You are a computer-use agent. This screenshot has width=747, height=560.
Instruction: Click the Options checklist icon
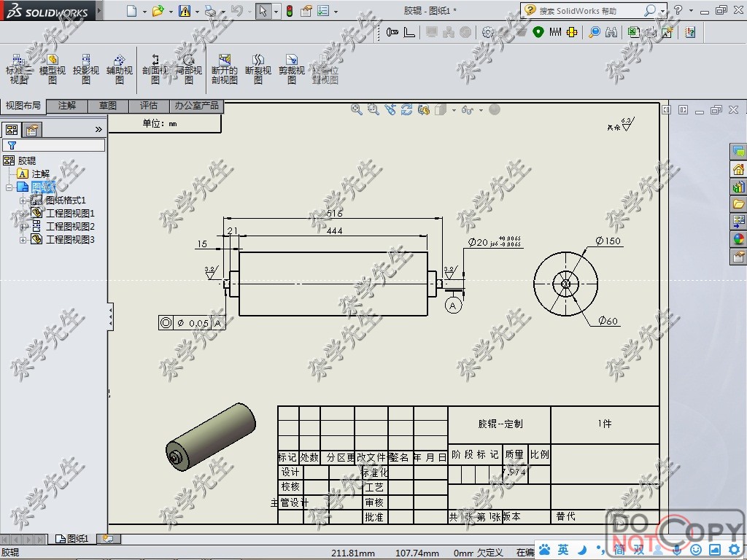click(x=323, y=11)
